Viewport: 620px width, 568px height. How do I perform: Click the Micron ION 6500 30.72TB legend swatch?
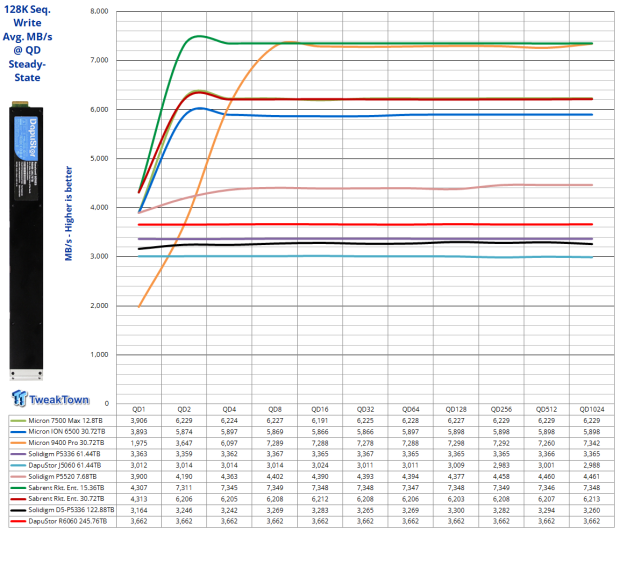18,432
